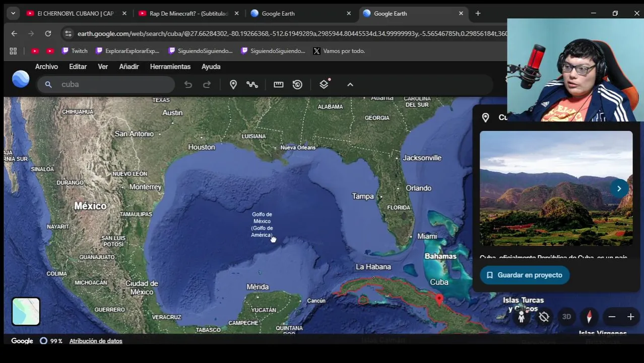This screenshot has height=363, width=644.
Task: Open the historical imagery tool
Action: coord(297,84)
